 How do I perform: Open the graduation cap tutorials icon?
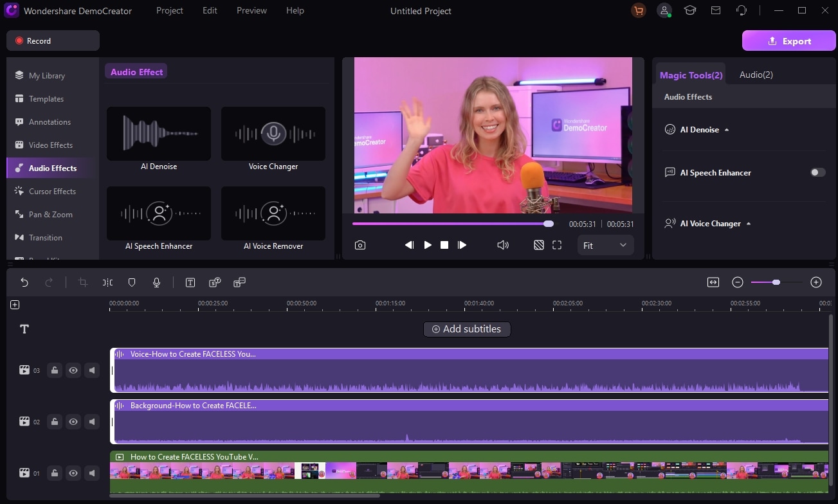(x=690, y=11)
